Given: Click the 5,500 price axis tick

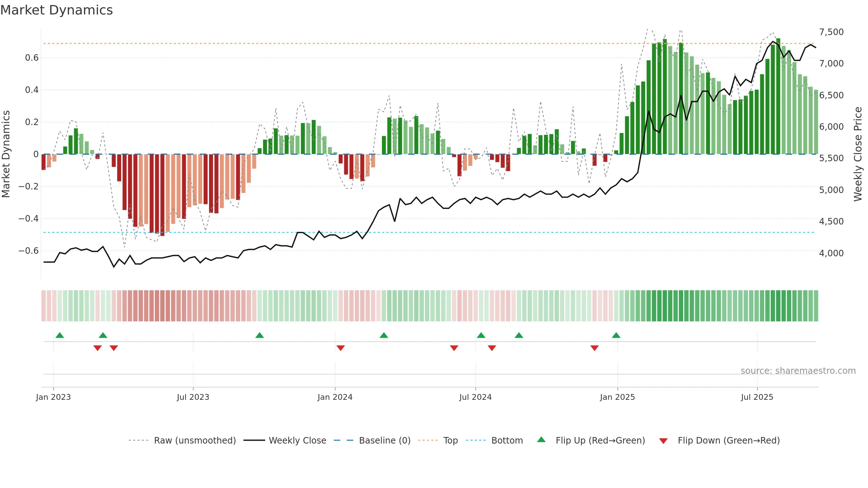Looking at the screenshot, I should pyautogui.click(x=831, y=158).
